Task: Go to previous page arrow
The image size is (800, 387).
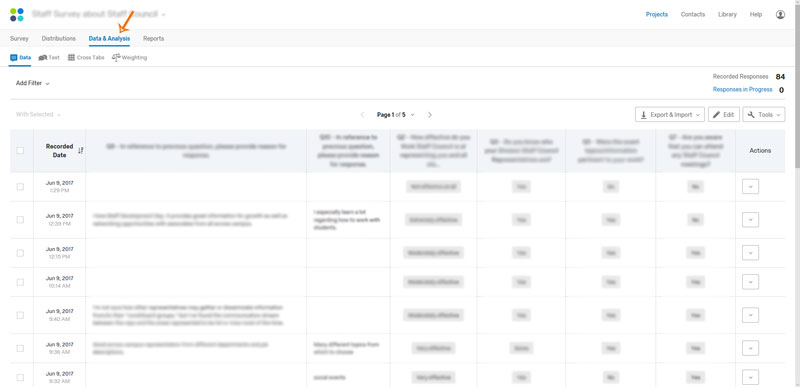Action: coord(363,115)
